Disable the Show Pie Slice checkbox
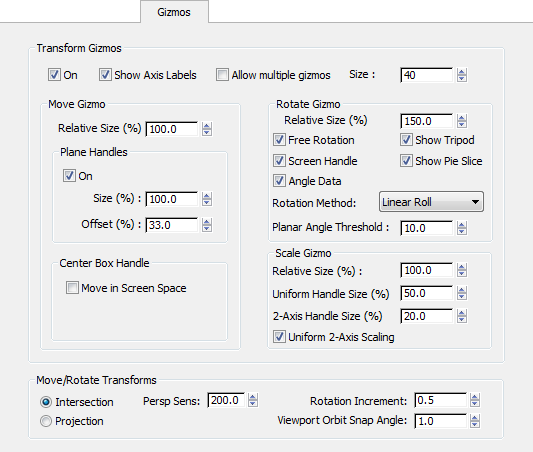533x452 pixels. point(406,161)
